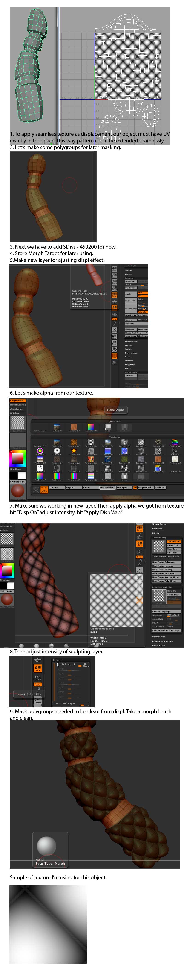This screenshot has height=980, width=184.
Task: Select the Texture 02 thumbnail
Action: click(x=74, y=442)
